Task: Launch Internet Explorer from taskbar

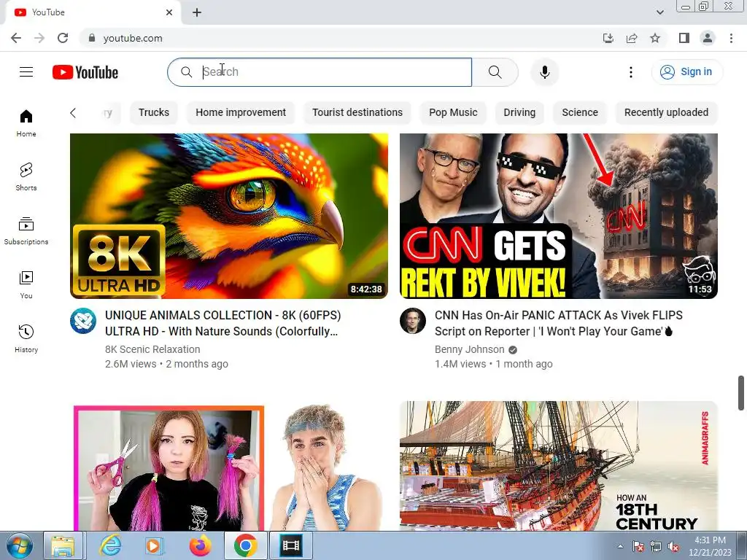Action: click(x=111, y=545)
